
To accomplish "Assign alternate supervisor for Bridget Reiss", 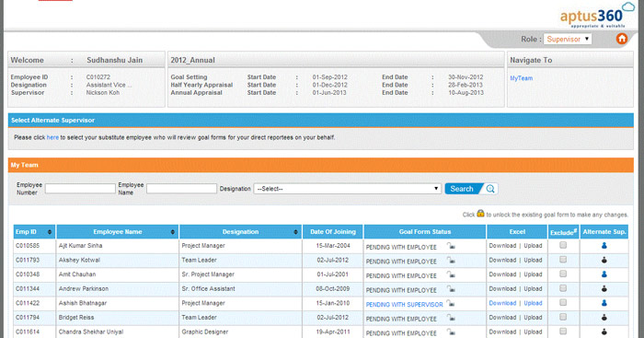I will pyautogui.click(x=604, y=318).
